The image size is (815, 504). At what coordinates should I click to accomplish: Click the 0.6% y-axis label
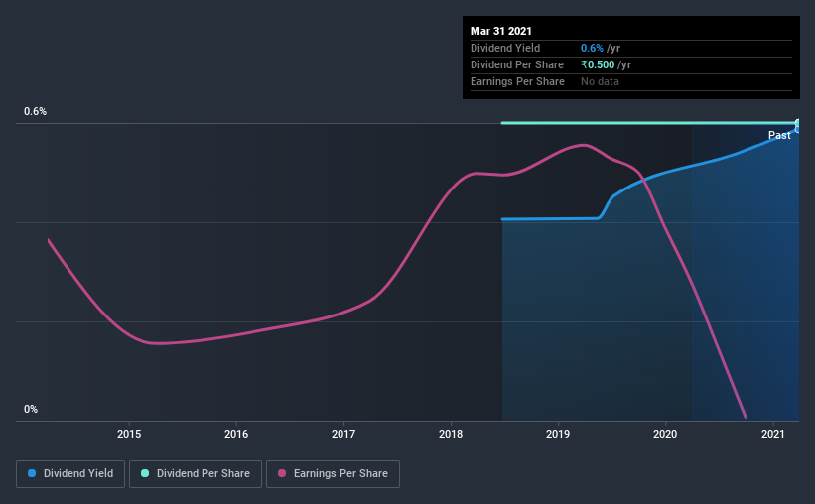pyautogui.click(x=35, y=112)
